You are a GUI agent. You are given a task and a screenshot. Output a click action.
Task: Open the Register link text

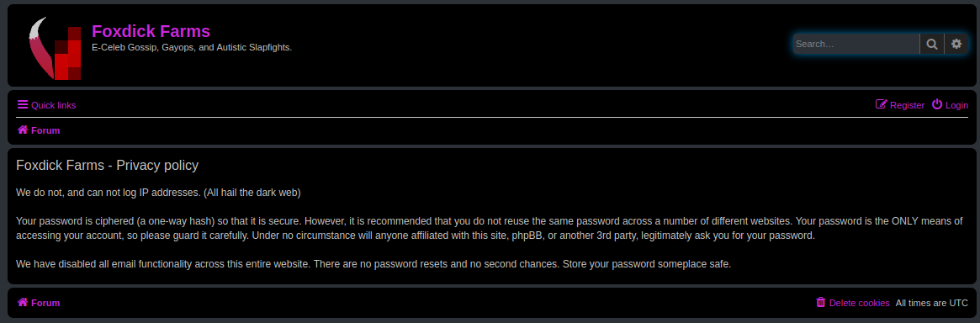point(907,105)
